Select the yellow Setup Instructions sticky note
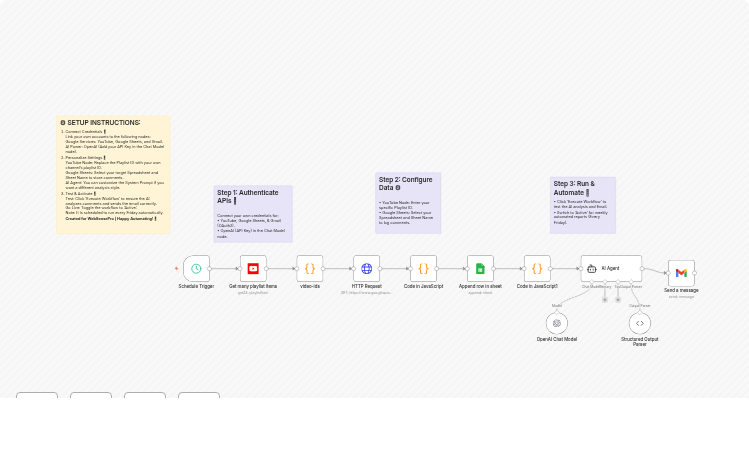 tap(113, 174)
